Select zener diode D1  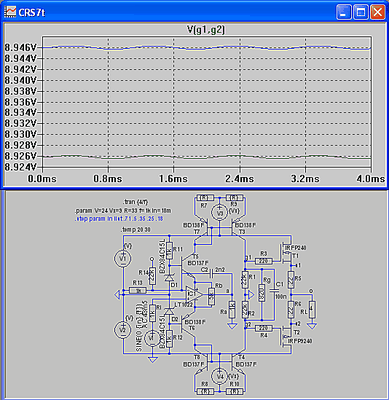pos(169,277)
